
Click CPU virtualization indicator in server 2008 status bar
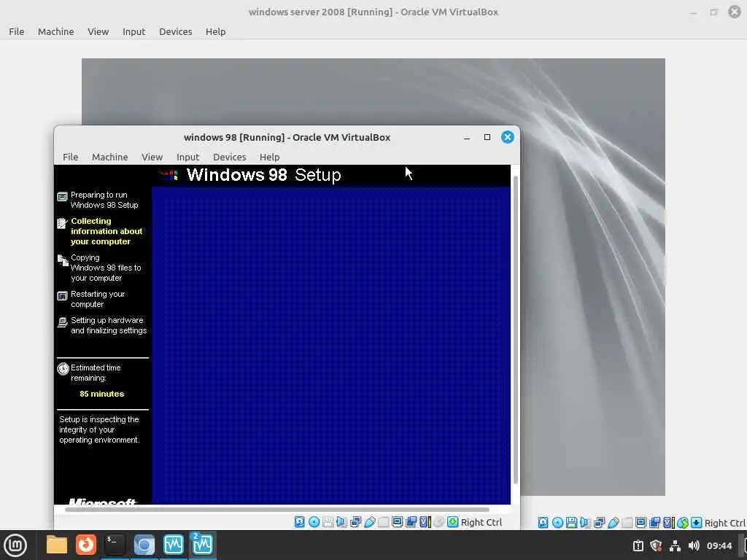tap(669, 523)
